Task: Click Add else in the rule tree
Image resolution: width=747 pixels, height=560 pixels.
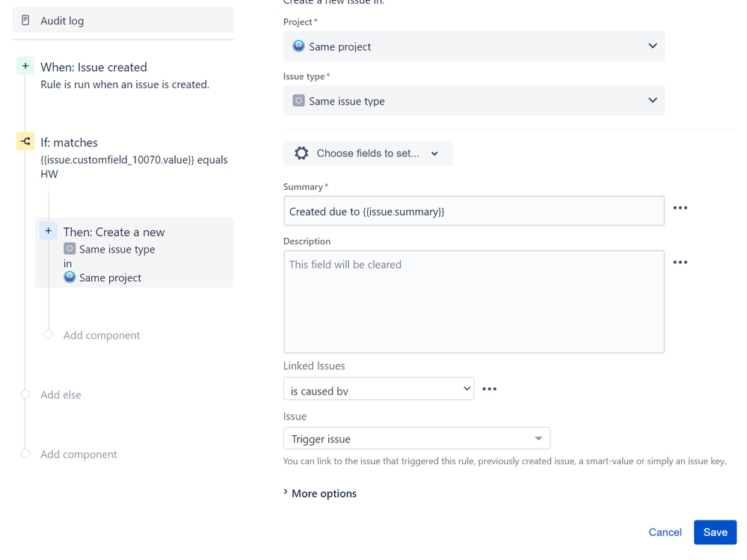Action: (61, 395)
